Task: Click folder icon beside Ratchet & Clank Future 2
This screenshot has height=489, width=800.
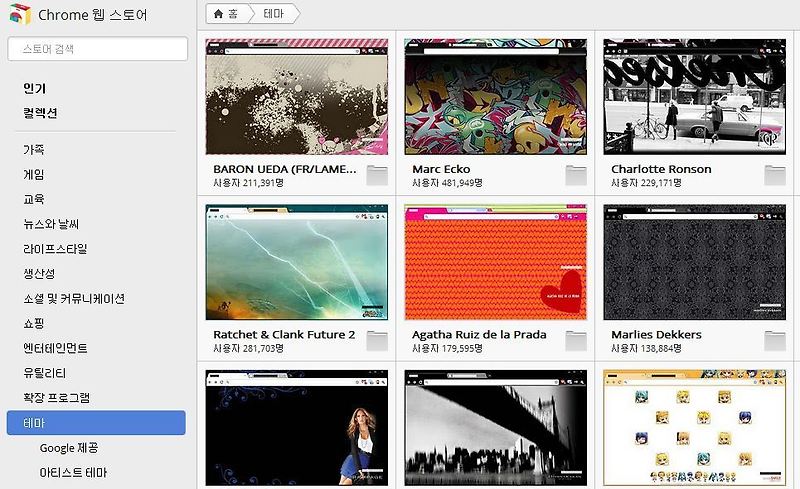Action: tap(377, 341)
